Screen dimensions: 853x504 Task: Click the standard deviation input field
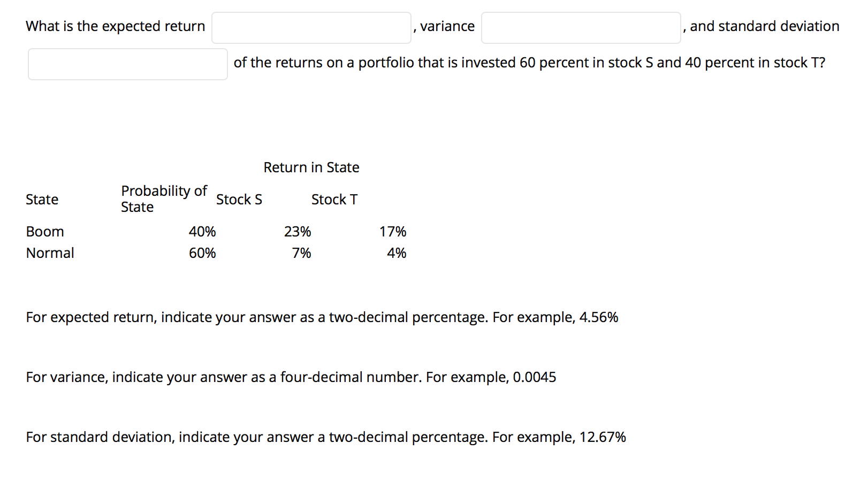[x=127, y=64]
